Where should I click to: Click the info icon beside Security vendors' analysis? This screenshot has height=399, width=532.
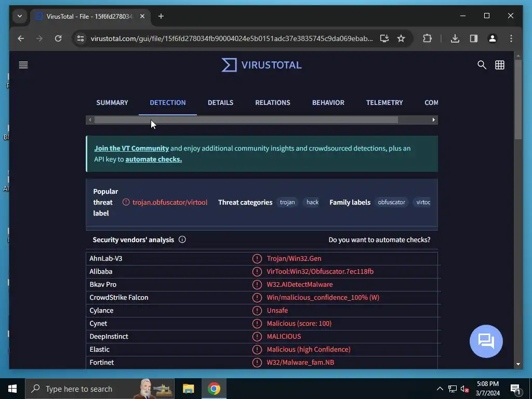click(x=182, y=240)
